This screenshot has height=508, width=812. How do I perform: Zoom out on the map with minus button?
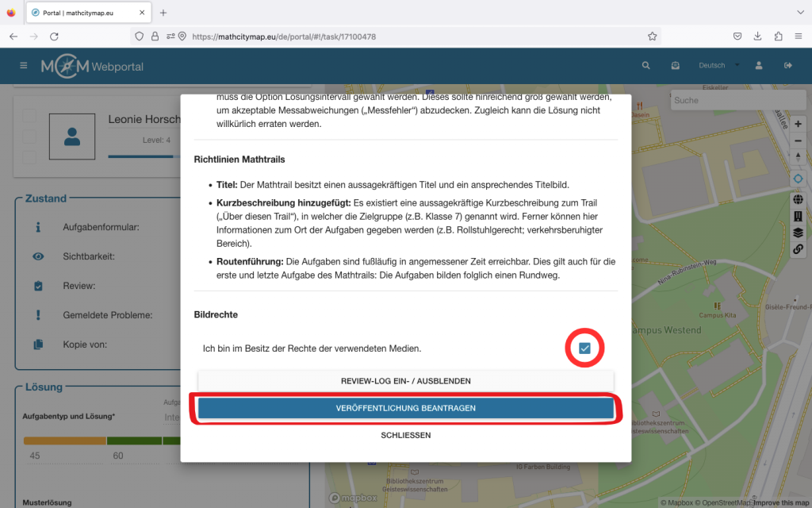798,140
